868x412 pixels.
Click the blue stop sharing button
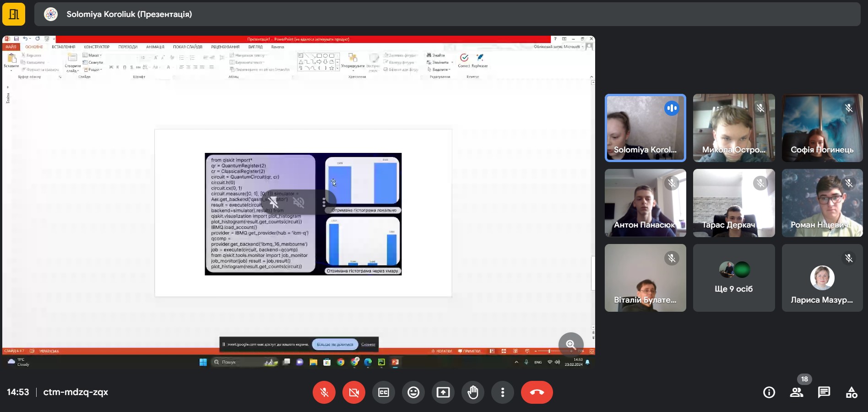click(335, 344)
